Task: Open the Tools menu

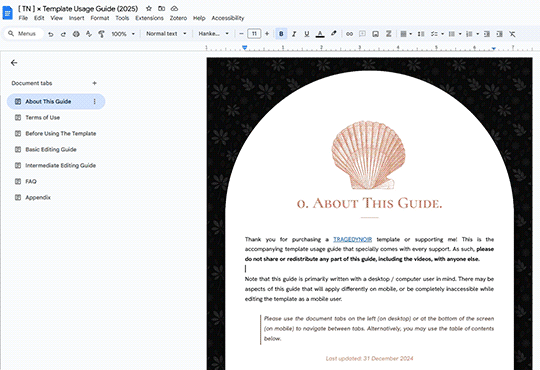Action: tap(122, 18)
